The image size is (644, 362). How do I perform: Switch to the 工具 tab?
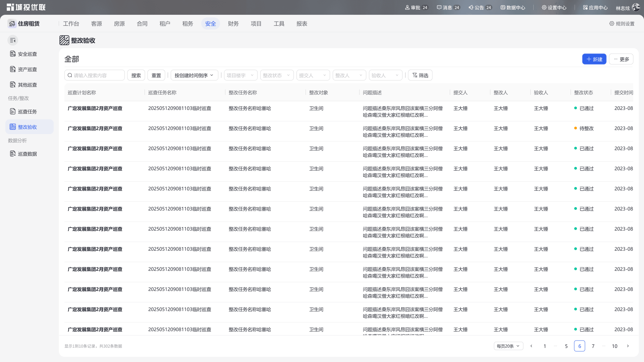coord(279,23)
